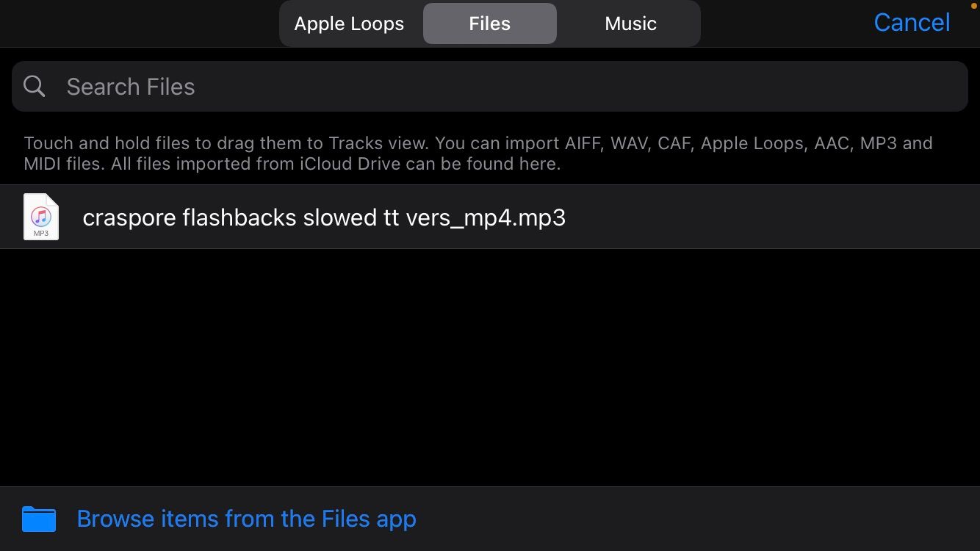Tap the bottom bar beside the Browse link
The height and width of the screenshot is (551, 980).
coord(698,519)
